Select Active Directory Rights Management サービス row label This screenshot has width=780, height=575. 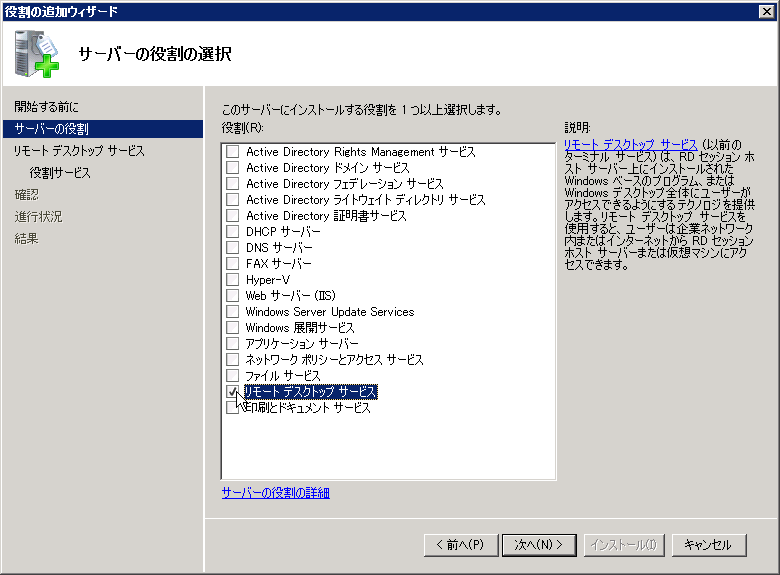click(361, 152)
